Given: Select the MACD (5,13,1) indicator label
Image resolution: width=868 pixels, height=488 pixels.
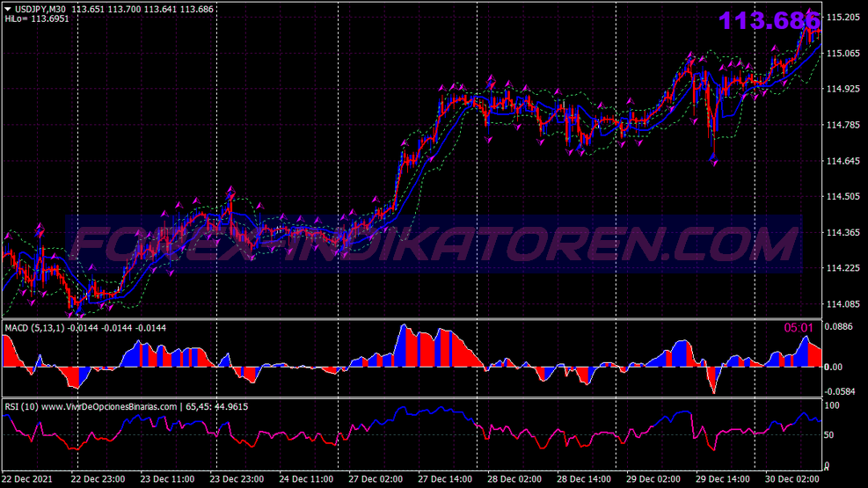Looking at the screenshot, I should coord(85,328).
